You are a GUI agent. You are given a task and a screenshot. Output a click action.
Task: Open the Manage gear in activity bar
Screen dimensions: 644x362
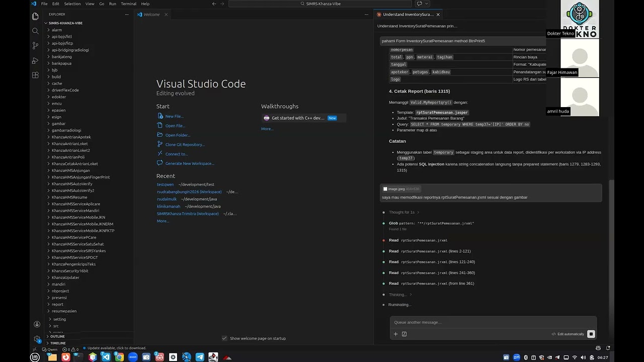37,339
